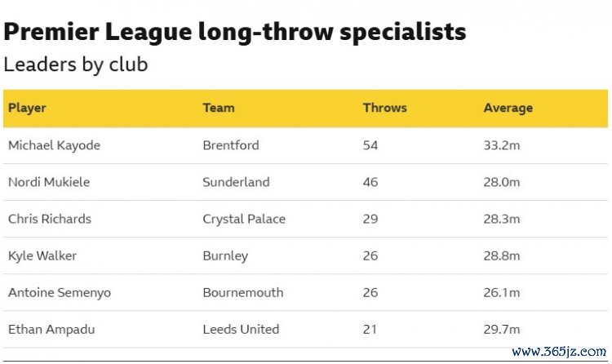This screenshot has width=612, height=364.
Task: Click Kyle Walker player cell
Action: pos(42,255)
